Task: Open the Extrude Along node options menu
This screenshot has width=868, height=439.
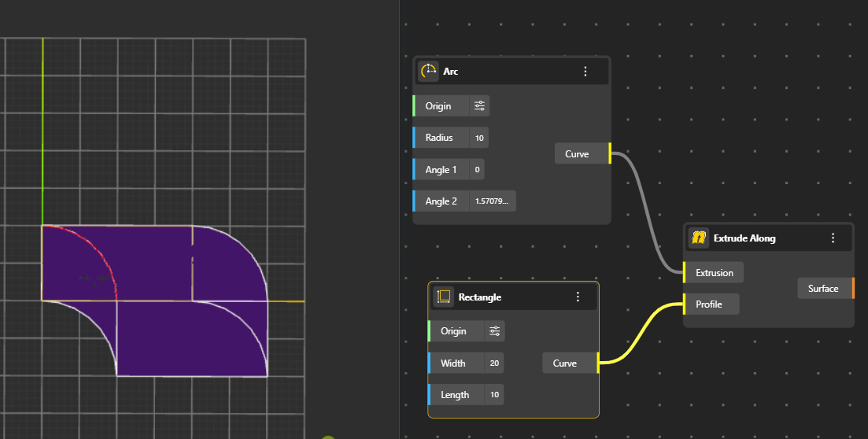Action: tap(833, 238)
